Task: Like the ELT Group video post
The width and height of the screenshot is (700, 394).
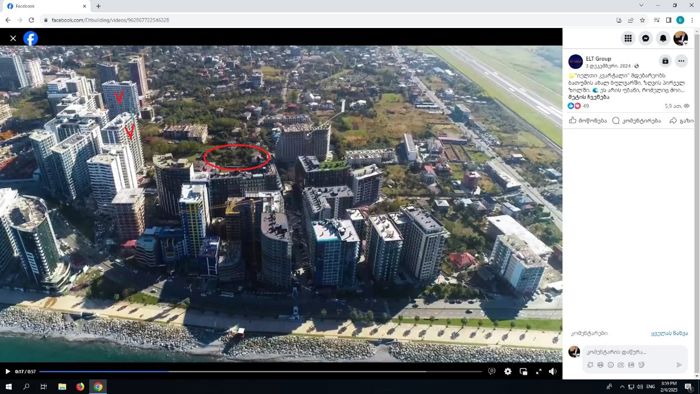Action: 588,120
